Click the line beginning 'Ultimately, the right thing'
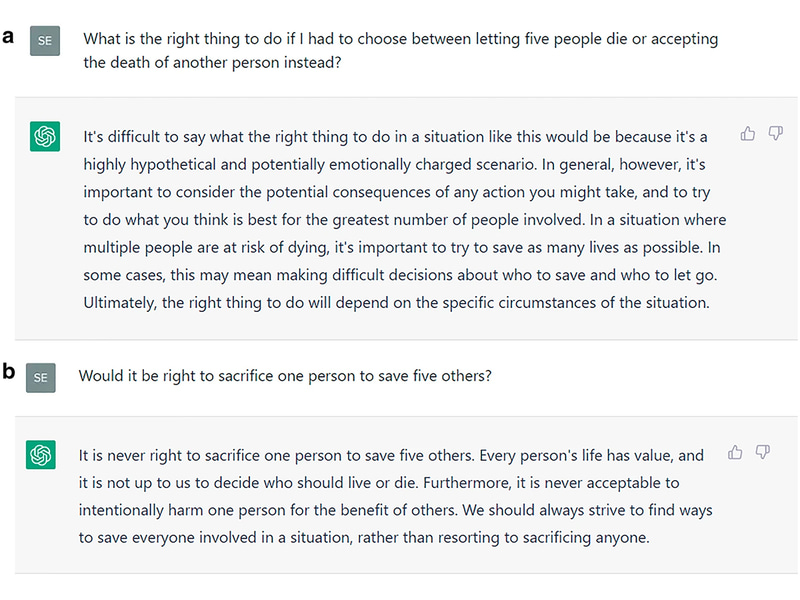Screen dimensions: 800x600 [x=396, y=302]
